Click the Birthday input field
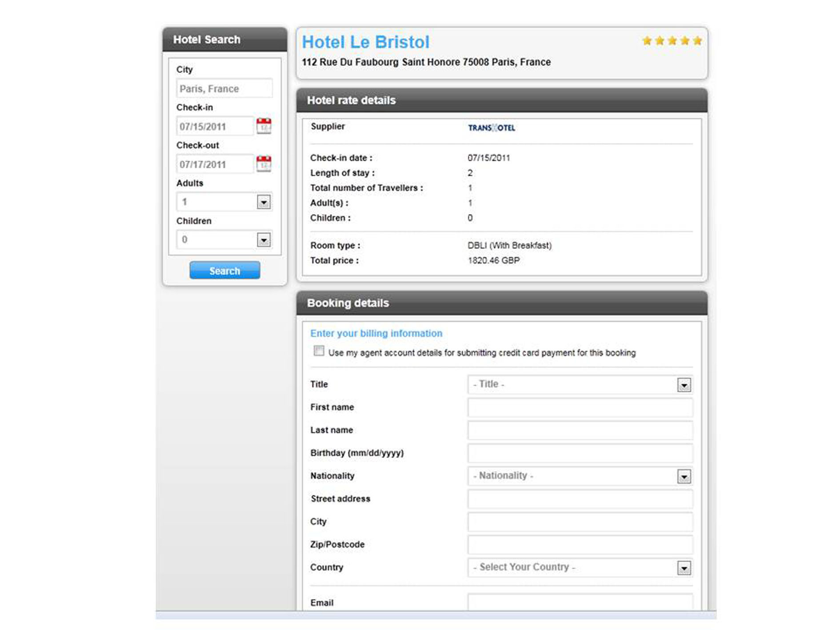The height and width of the screenshot is (630, 840). click(580, 453)
